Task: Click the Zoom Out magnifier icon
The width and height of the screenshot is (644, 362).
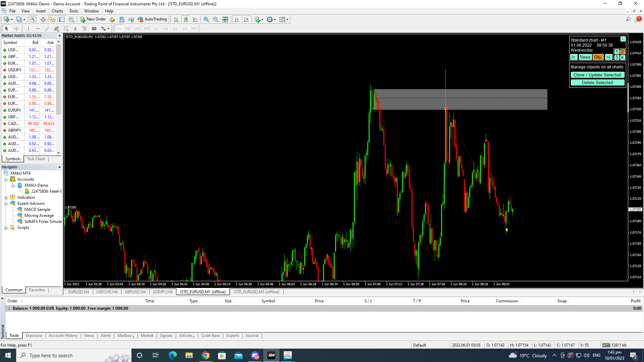Action: click(216, 19)
